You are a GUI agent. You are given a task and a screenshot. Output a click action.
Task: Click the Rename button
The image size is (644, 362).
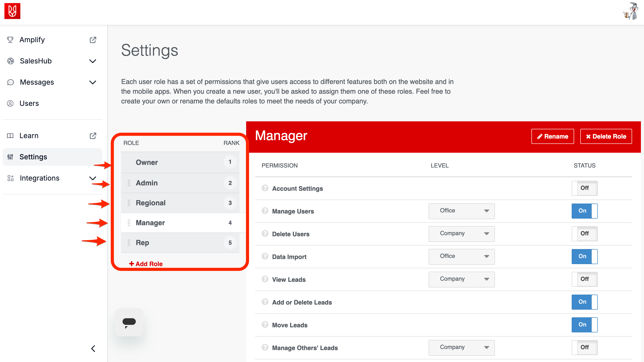552,136
